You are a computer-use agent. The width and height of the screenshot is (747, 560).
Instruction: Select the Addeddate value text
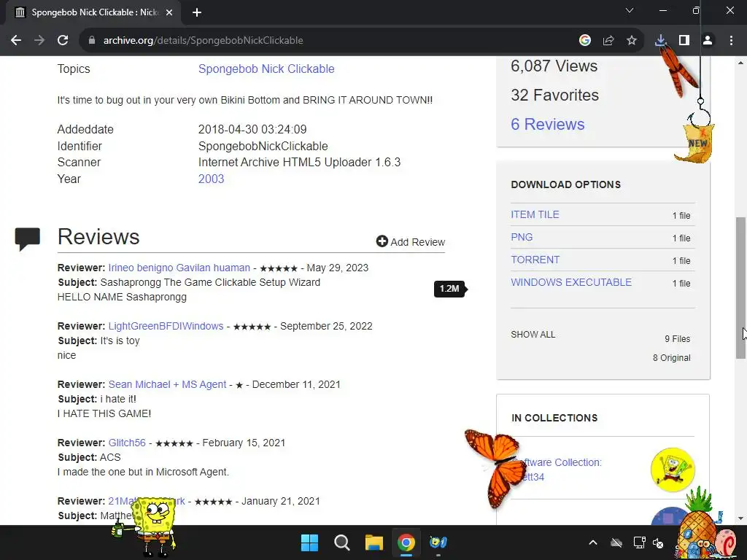point(252,130)
